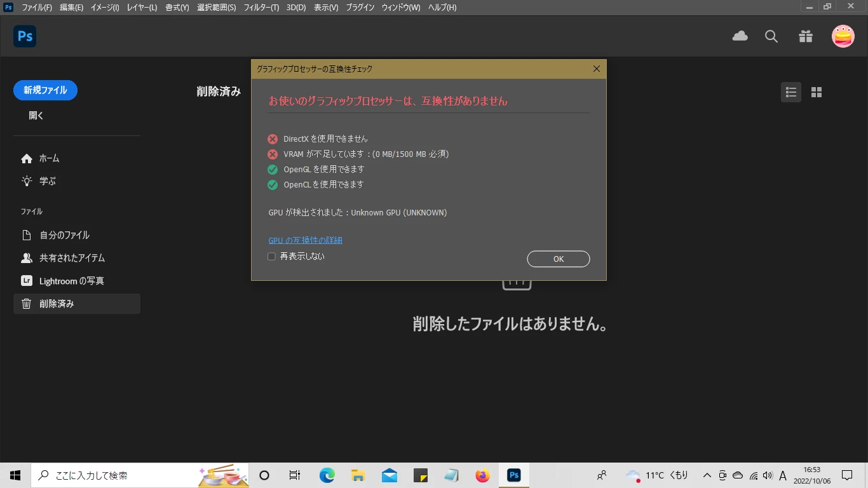The width and height of the screenshot is (868, 488).
Task: Open the イメージ(I) menu
Action: (105, 8)
